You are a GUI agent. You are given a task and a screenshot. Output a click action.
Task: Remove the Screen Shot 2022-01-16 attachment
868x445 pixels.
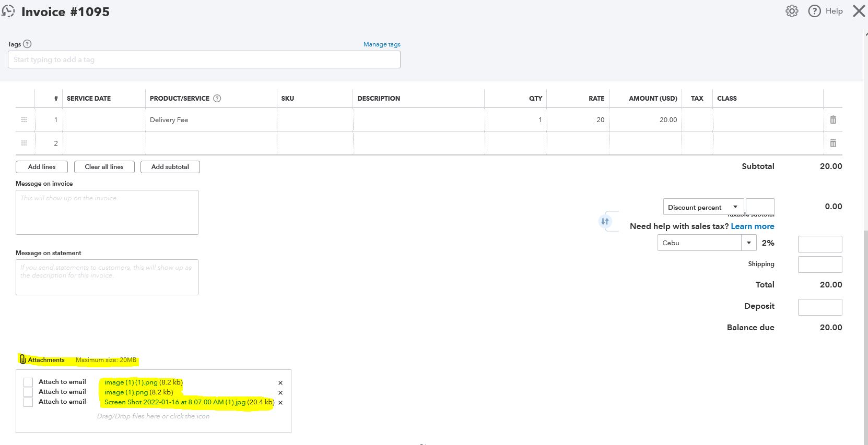tap(280, 403)
